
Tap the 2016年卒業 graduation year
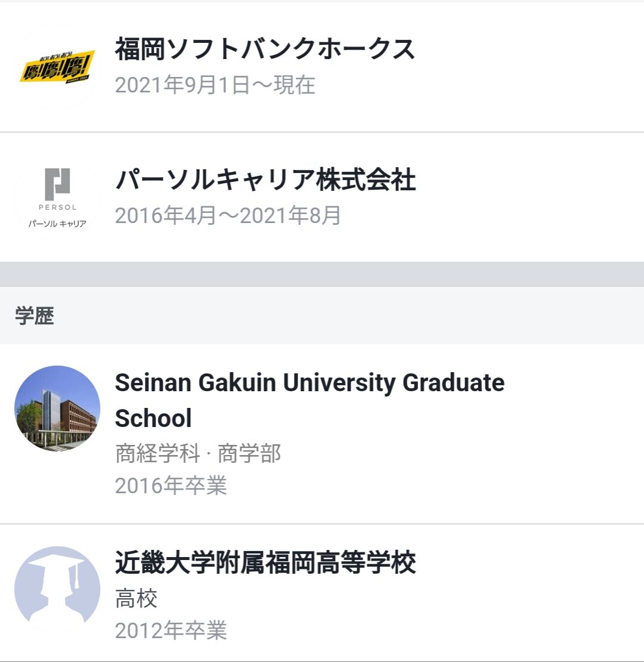pyautogui.click(x=171, y=485)
